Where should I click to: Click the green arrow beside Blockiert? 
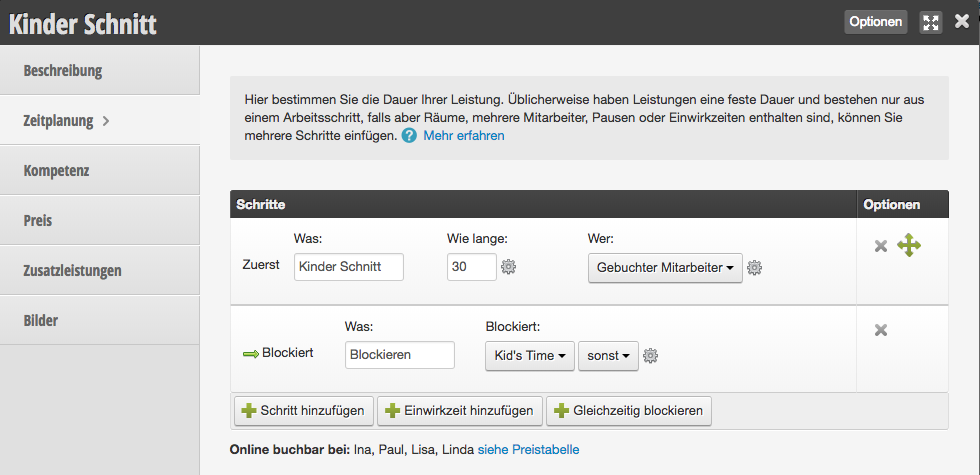(x=251, y=354)
